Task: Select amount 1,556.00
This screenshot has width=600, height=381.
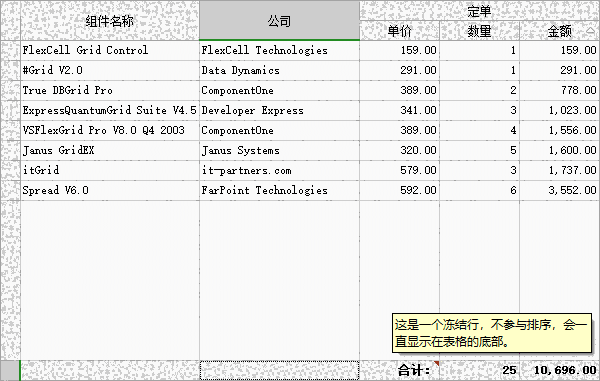Action: point(559,130)
